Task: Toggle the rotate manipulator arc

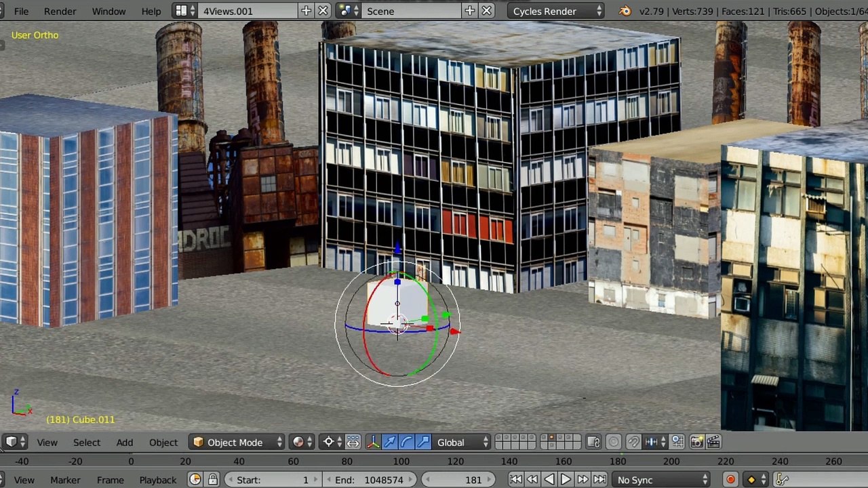Action: [407, 442]
